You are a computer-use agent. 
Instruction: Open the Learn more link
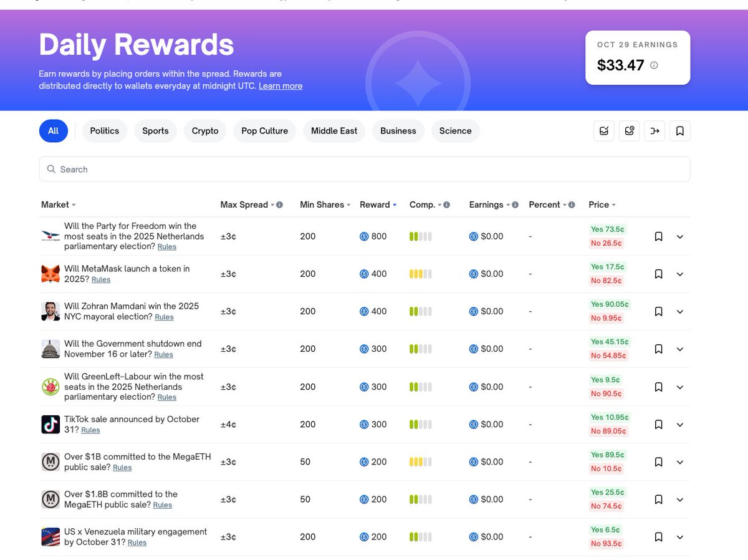(x=280, y=86)
